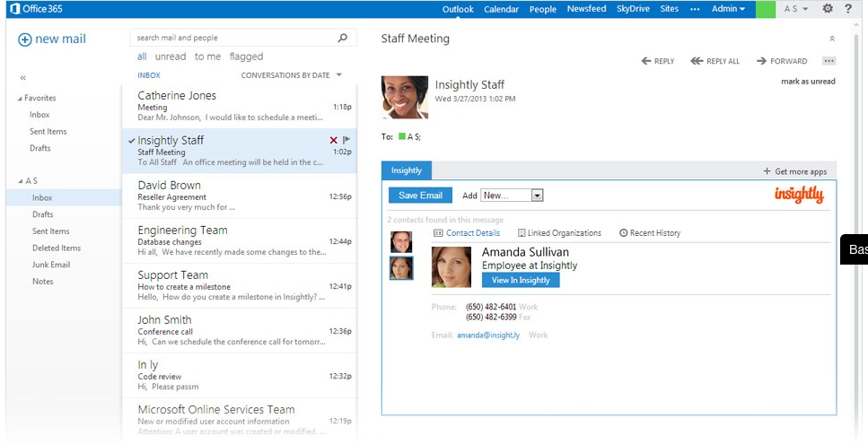The width and height of the screenshot is (868, 444).
Task: Open Microsoft Online Services Team email
Action: click(x=240, y=420)
